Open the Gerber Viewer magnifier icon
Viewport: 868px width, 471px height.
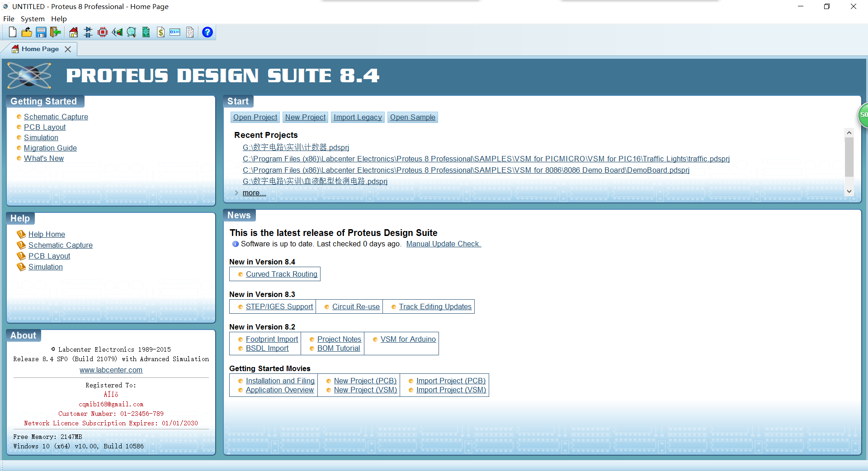(132, 32)
